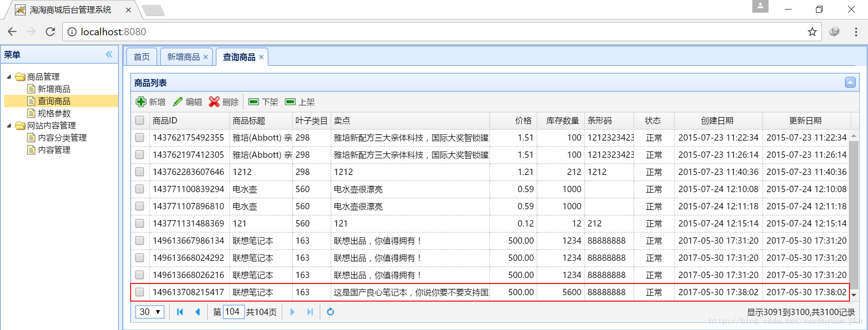
Task: Check row with ID 143771100839294
Action: (x=140, y=189)
